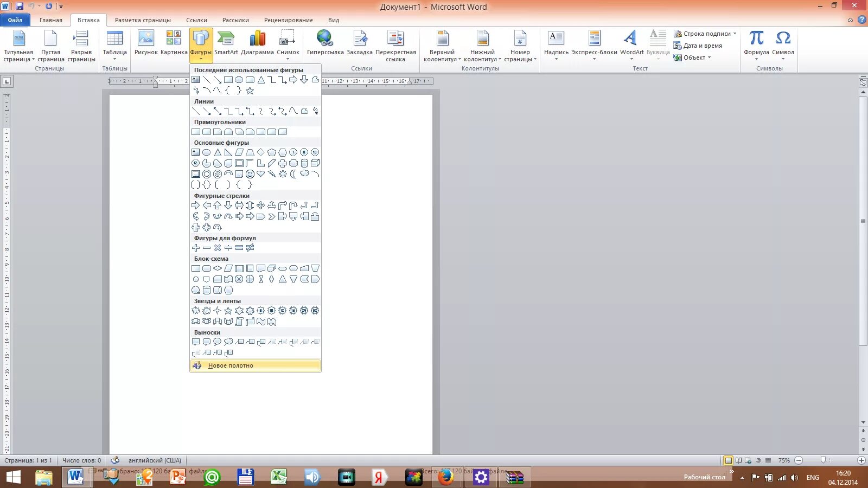Pick the Vertical Scroll ribbon shape
This screenshot has width=868, height=488.
point(239,322)
